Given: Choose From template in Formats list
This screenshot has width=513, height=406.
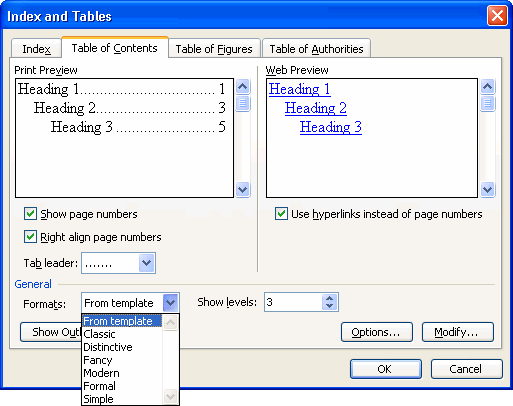Looking at the screenshot, I should coord(122,321).
